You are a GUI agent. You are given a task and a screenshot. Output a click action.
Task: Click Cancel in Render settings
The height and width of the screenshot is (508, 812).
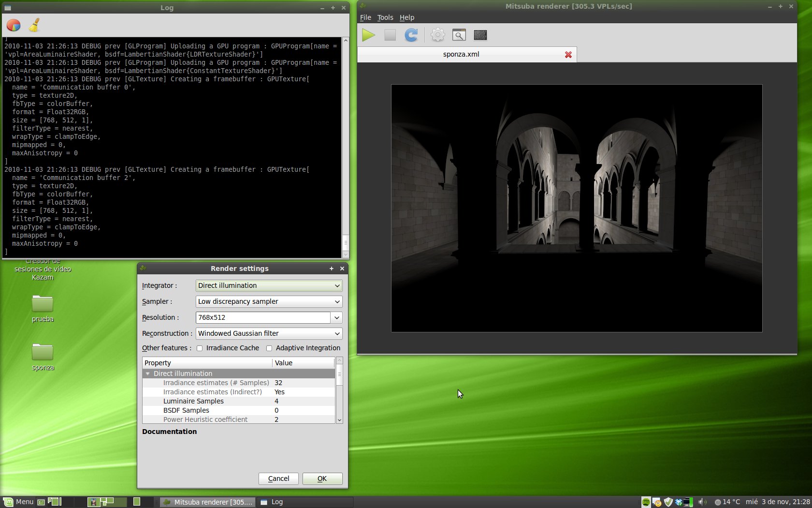tap(278, 479)
